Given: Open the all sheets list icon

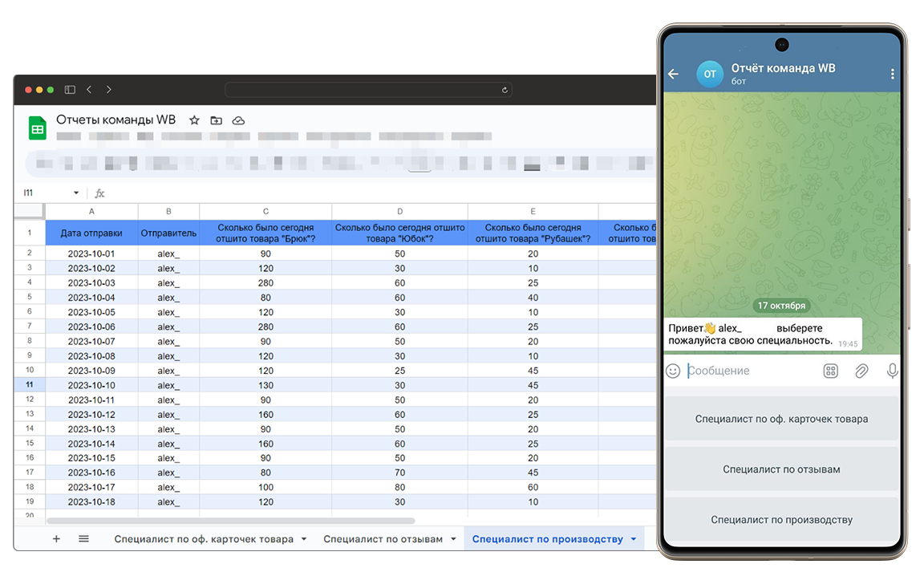Looking at the screenshot, I should pyautogui.click(x=83, y=538).
